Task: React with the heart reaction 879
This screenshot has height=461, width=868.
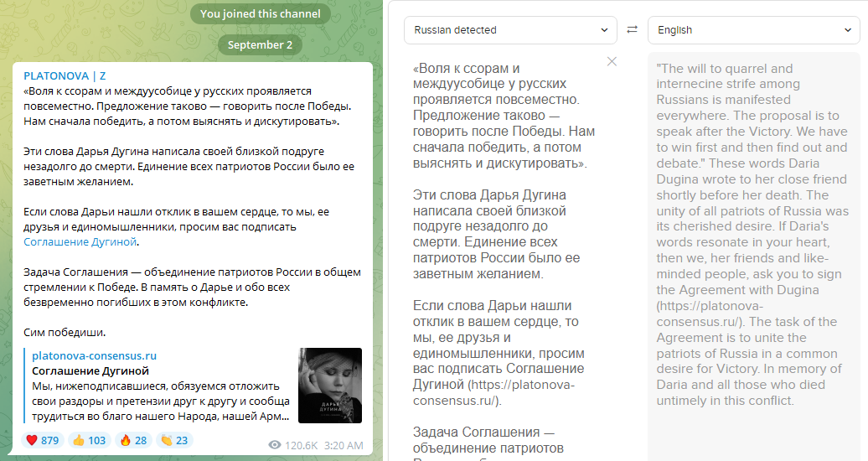Action: [43, 441]
